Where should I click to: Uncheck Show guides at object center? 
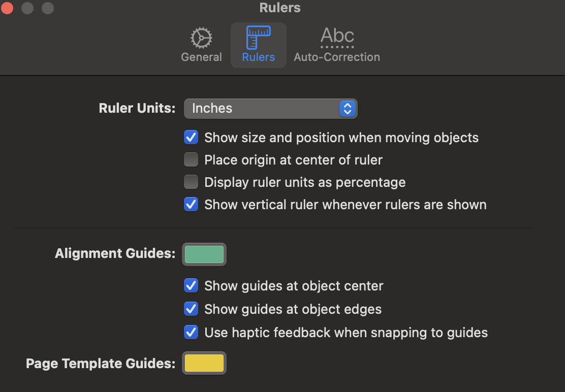191,286
